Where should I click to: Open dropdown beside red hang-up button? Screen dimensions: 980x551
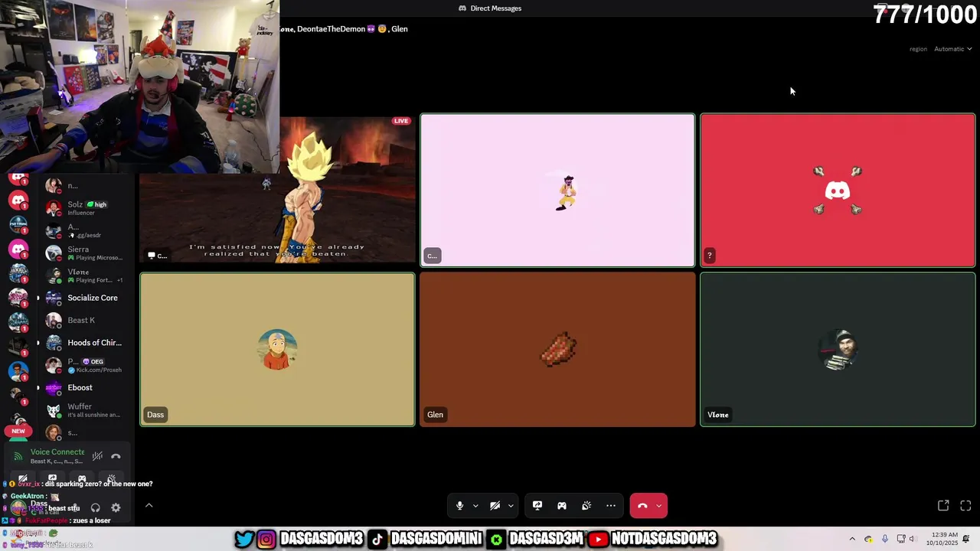pyautogui.click(x=658, y=506)
